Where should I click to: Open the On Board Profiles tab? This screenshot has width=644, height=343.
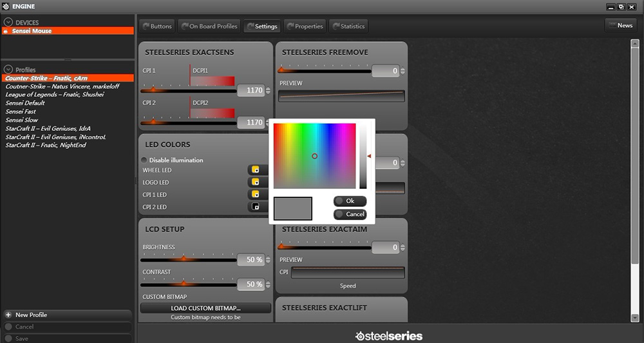click(x=209, y=26)
